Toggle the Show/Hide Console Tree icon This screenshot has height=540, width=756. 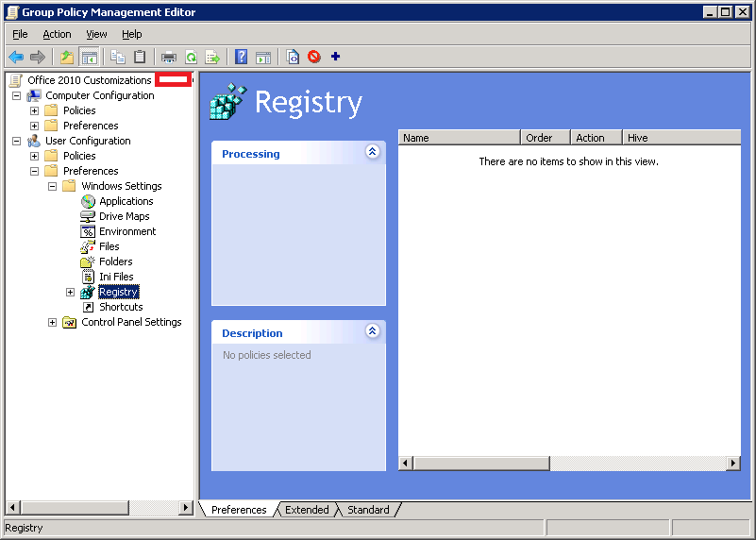pyautogui.click(x=90, y=58)
